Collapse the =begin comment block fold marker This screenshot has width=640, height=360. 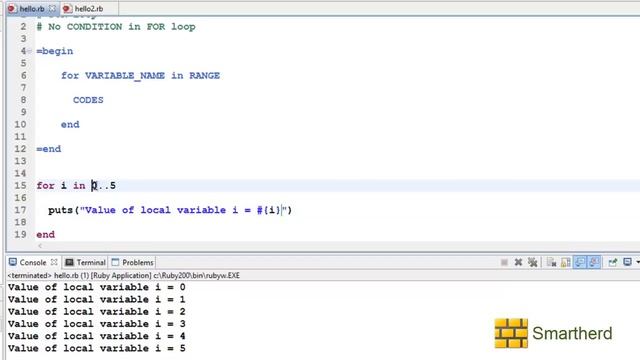[29, 51]
